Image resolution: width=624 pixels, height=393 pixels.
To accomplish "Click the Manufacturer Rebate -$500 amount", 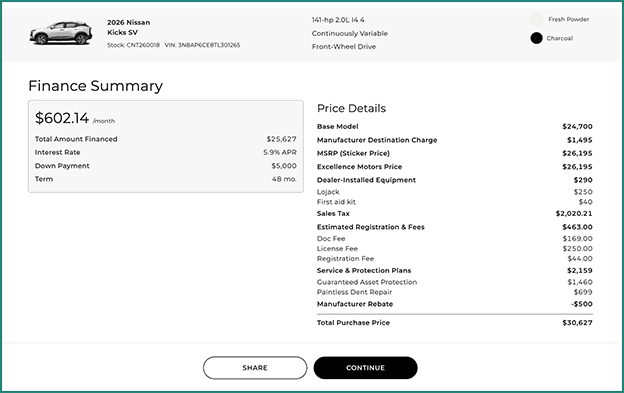I will click(x=582, y=304).
